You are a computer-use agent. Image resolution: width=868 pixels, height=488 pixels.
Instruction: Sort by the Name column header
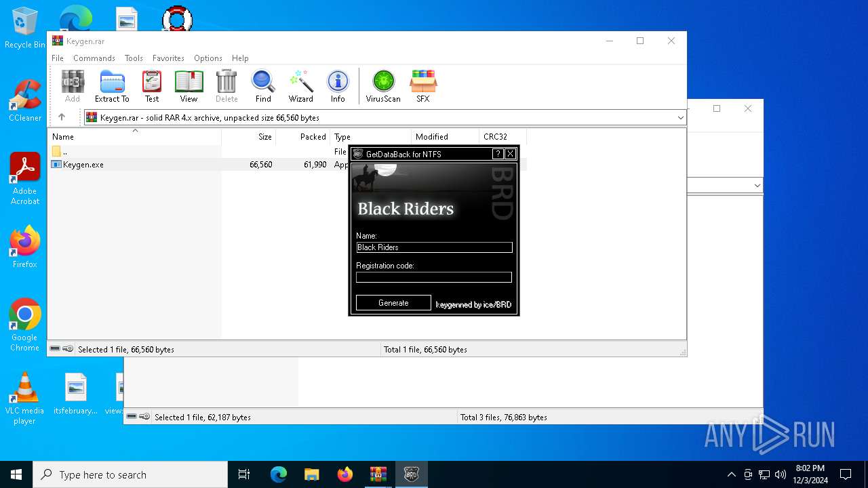click(x=135, y=136)
